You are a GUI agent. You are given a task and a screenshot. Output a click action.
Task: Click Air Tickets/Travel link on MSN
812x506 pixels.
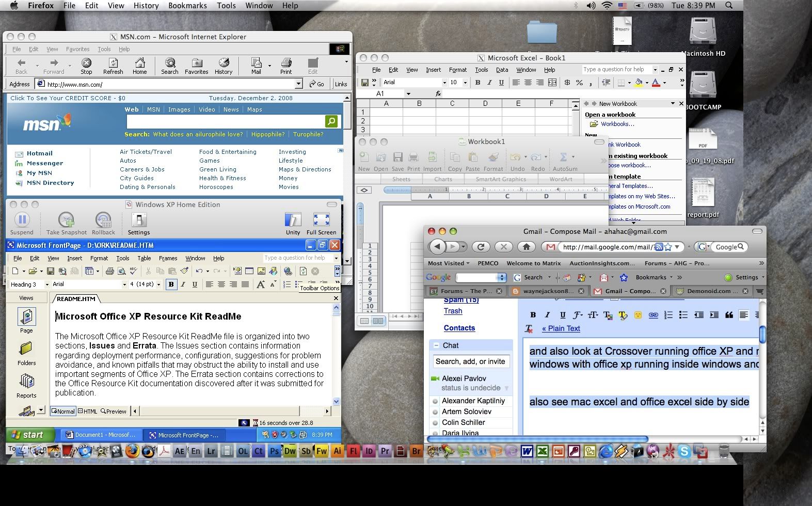[x=146, y=152]
